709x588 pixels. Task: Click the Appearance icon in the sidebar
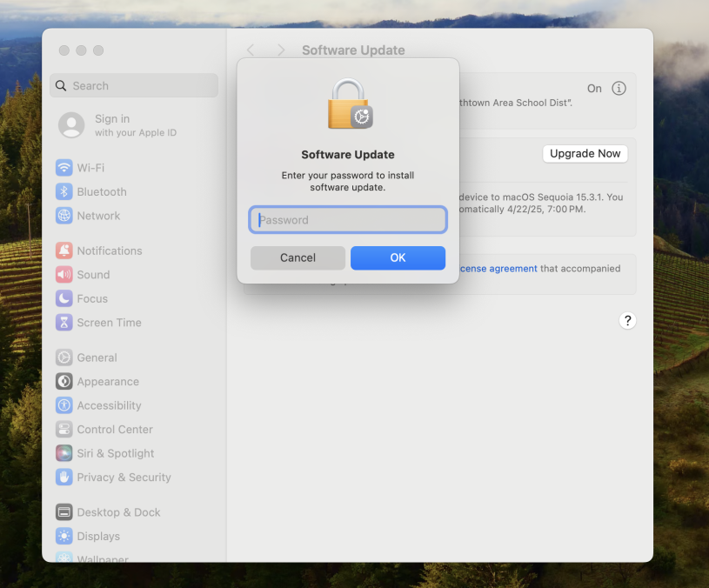[x=64, y=381]
